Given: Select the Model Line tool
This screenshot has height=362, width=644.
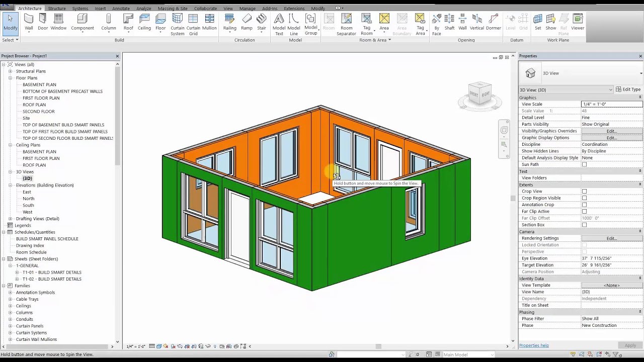Looking at the screenshot, I should [x=294, y=25].
